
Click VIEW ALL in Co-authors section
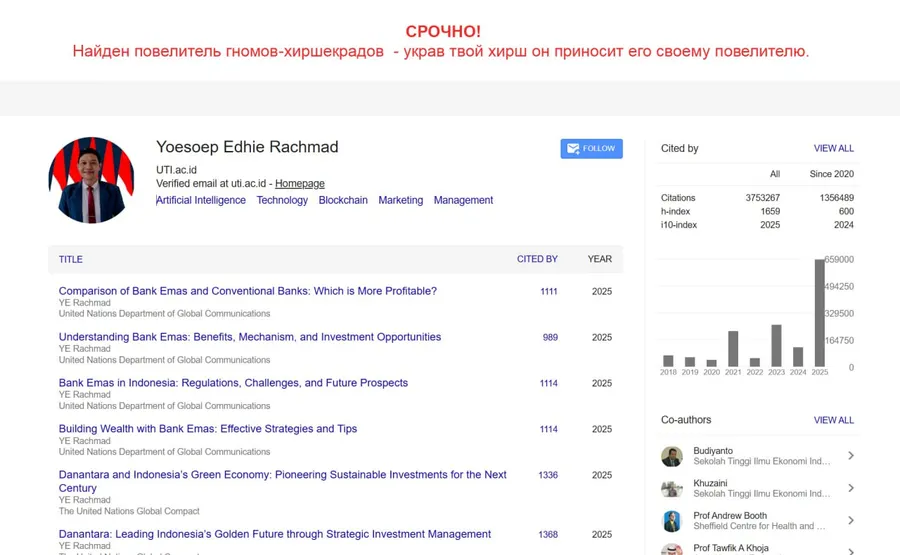coord(833,420)
